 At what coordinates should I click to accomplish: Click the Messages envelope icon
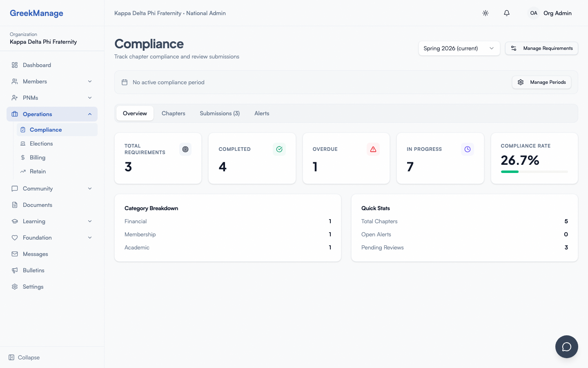(14, 254)
